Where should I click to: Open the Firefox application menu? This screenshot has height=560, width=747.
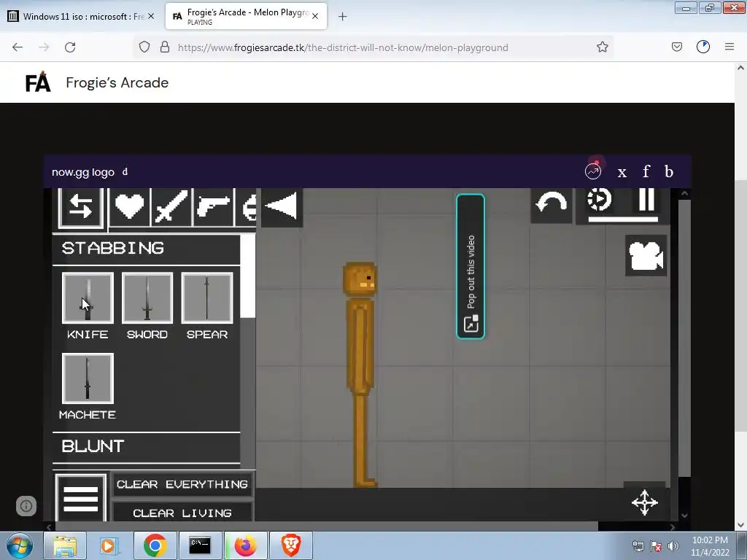(729, 47)
